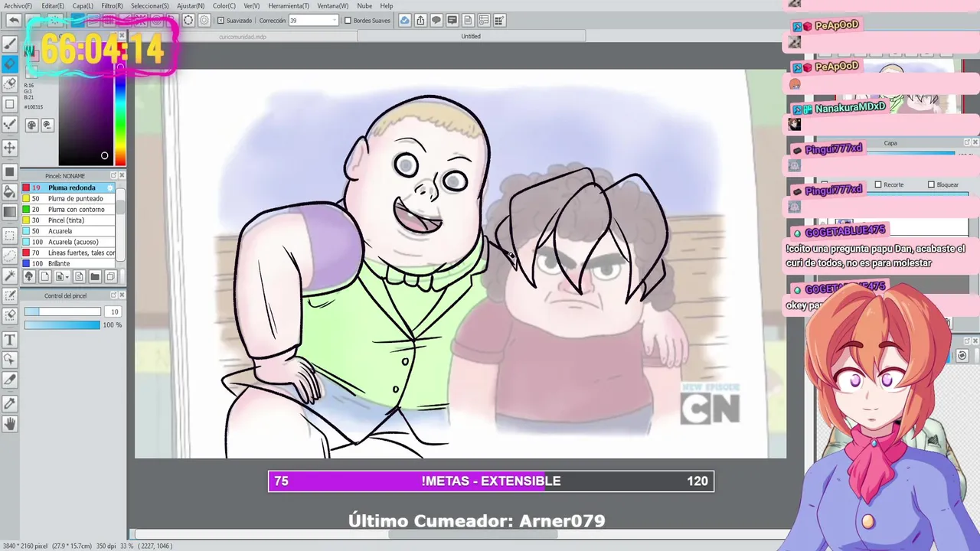Click the duplicate brush icon
The height and width of the screenshot is (551, 980).
110,276
